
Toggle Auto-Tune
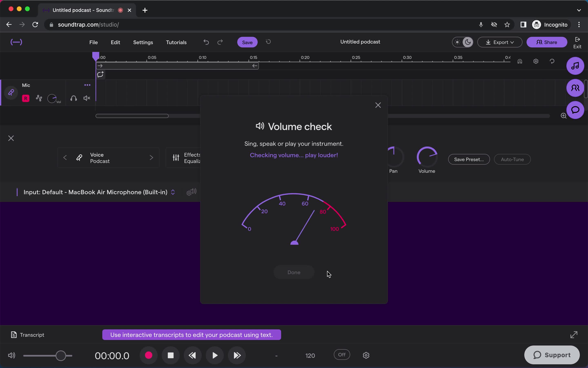pos(512,159)
